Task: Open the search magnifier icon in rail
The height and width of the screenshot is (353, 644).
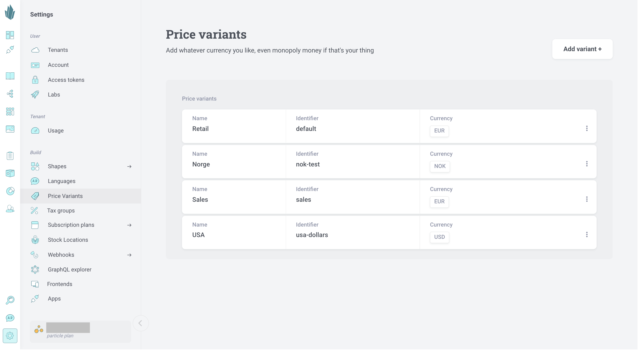Action: [x=10, y=300]
